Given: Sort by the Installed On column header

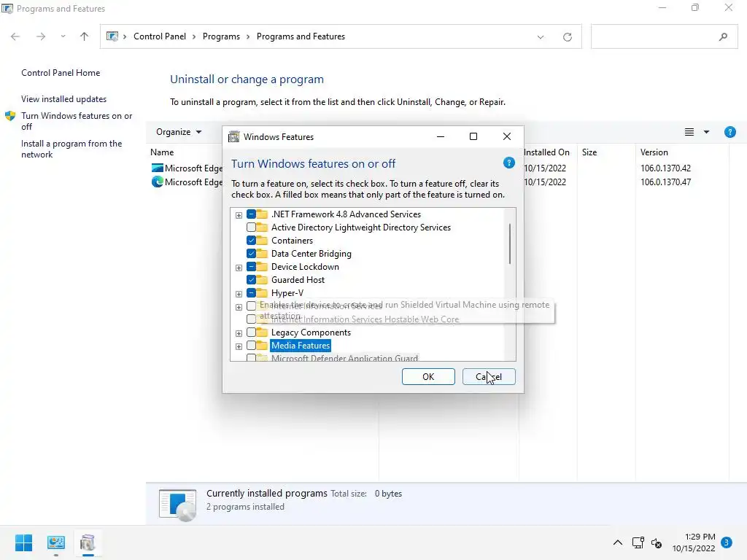Looking at the screenshot, I should pos(546,152).
